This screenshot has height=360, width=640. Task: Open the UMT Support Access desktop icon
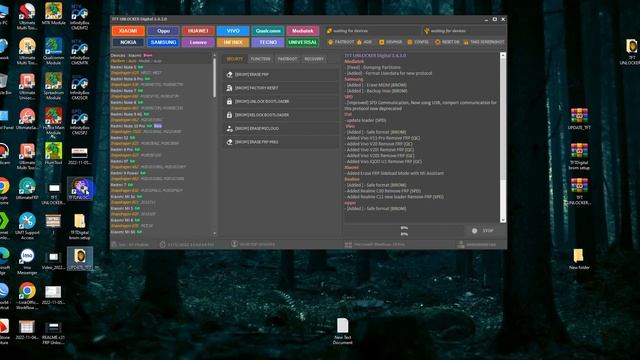click(x=27, y=227)
